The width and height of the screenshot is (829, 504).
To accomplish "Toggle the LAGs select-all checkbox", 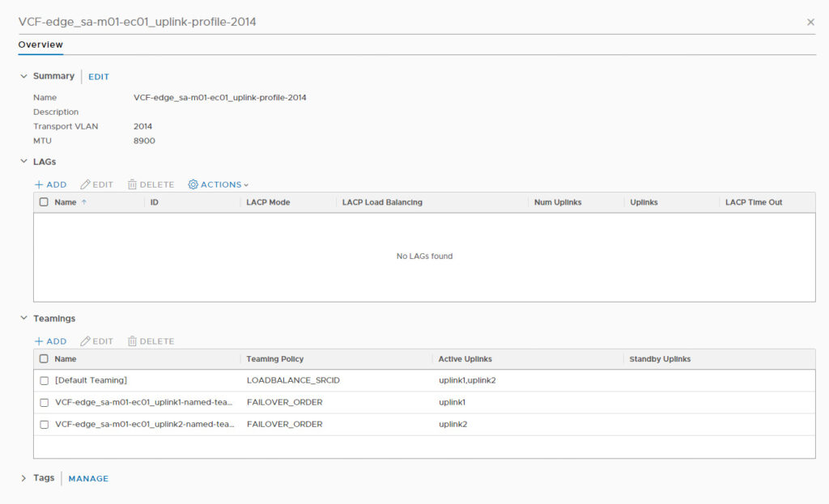I will (x=44, y=201).
